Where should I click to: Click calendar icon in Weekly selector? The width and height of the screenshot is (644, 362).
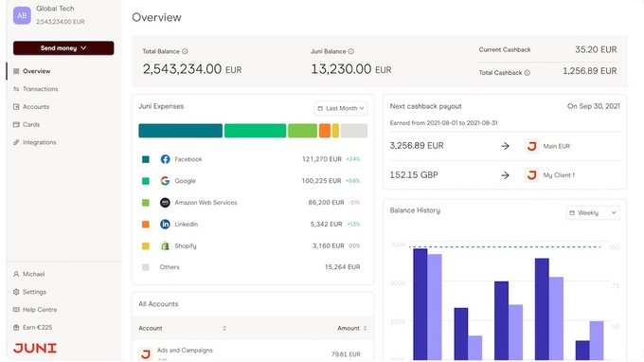coord(572,213)
